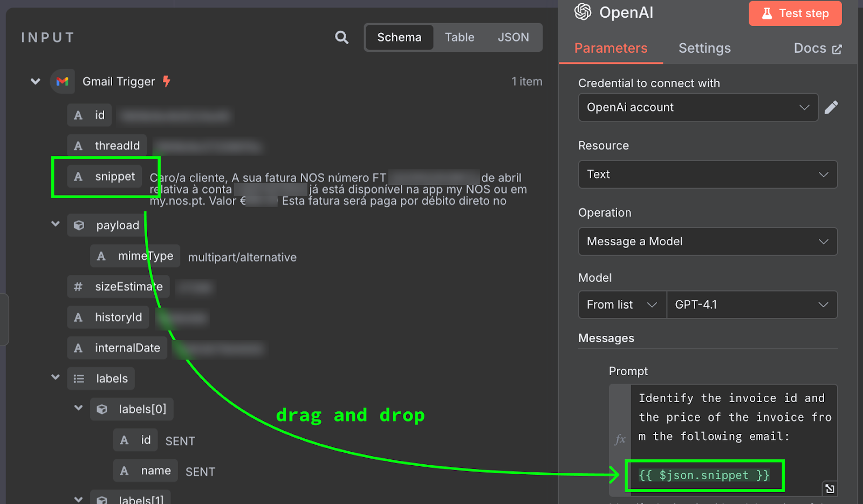Switch to Schema view

[399, 37]
